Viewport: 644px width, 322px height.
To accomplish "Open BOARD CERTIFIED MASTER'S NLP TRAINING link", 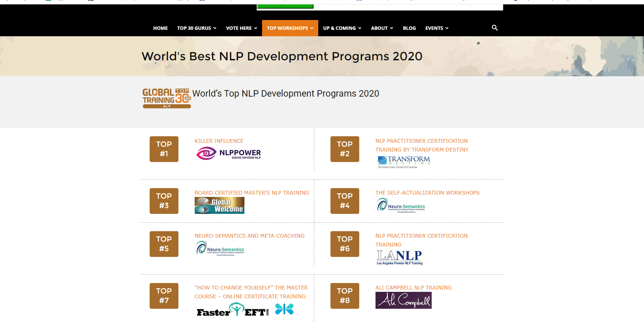I will click(x=252, y=193).
